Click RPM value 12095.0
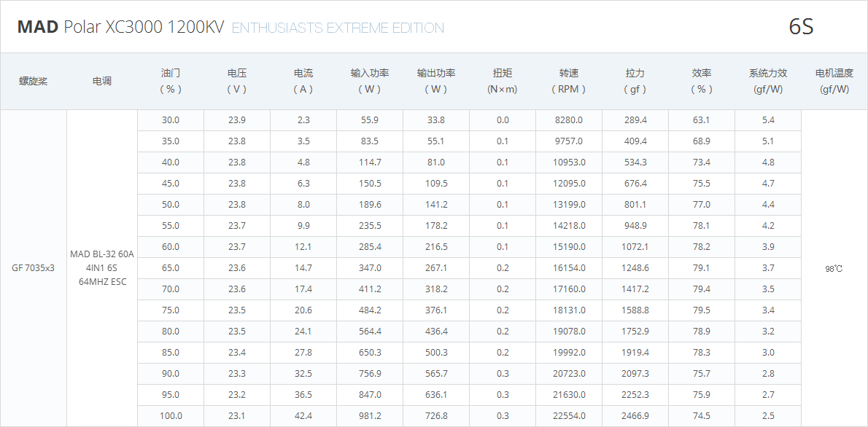868x427 pixels. point(569,183)
